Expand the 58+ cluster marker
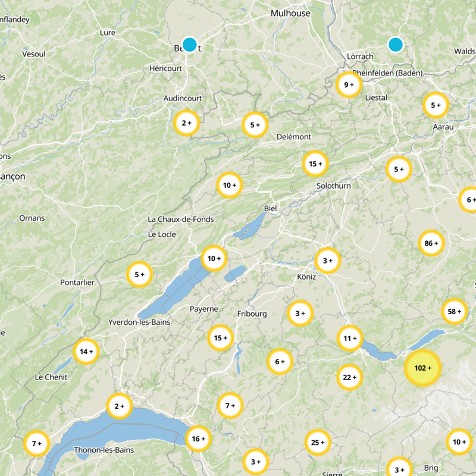 click(x=454, y=312)
